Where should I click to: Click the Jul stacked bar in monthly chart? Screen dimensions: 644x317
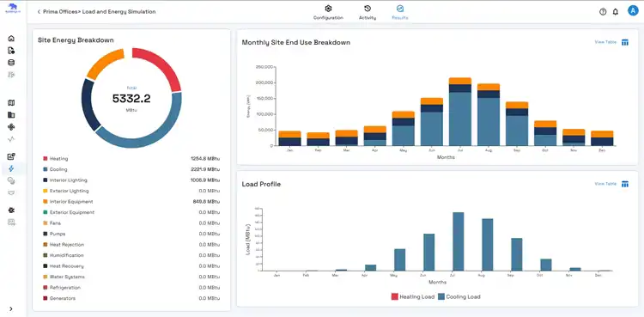click(459, 112)
